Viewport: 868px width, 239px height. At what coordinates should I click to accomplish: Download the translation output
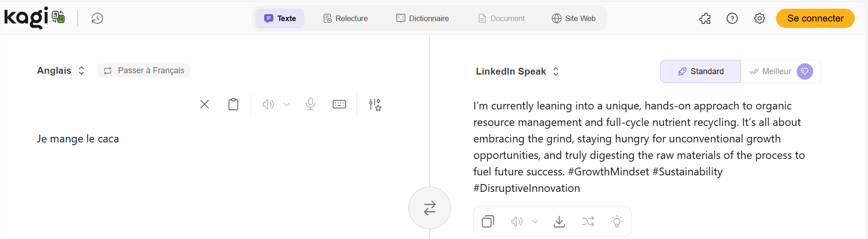pyautogui.click(x=559, y=222)
